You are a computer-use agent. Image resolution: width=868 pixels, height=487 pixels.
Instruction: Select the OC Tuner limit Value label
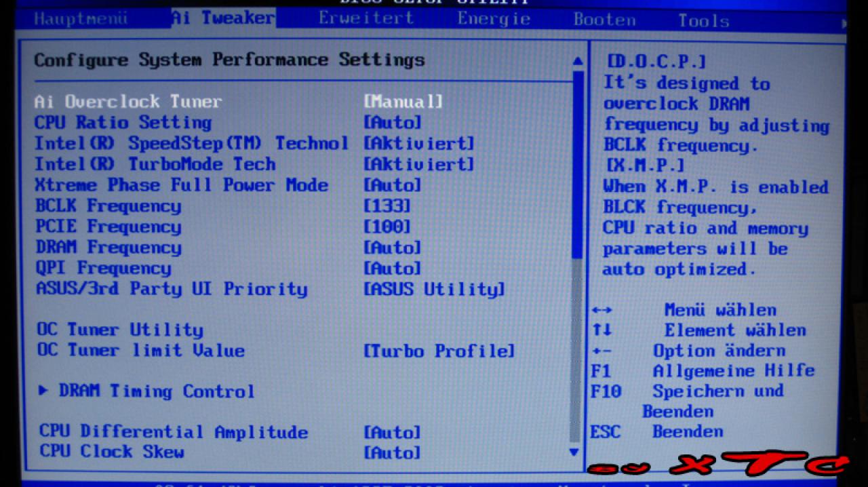tap(140, 351)
